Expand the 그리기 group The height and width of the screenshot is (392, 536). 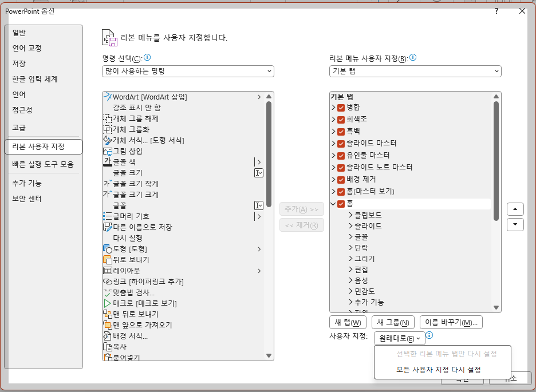[350, 259]
